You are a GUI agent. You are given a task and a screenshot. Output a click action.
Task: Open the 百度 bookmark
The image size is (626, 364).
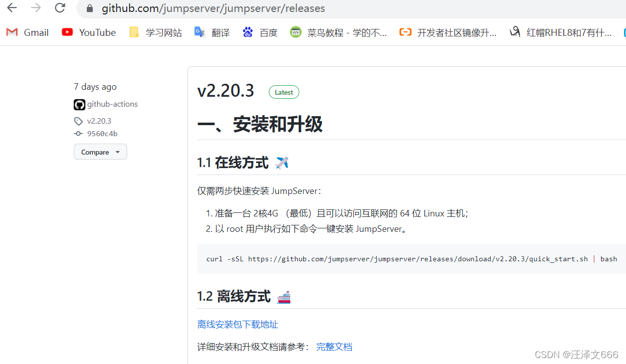click(260, 32)
